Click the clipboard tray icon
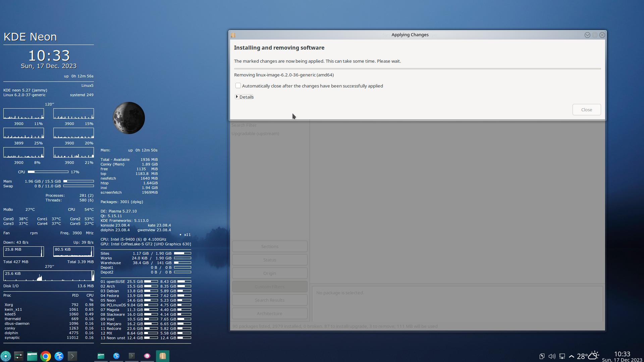Viewport: 644px width, 362px height. click(x=542, y=356)
